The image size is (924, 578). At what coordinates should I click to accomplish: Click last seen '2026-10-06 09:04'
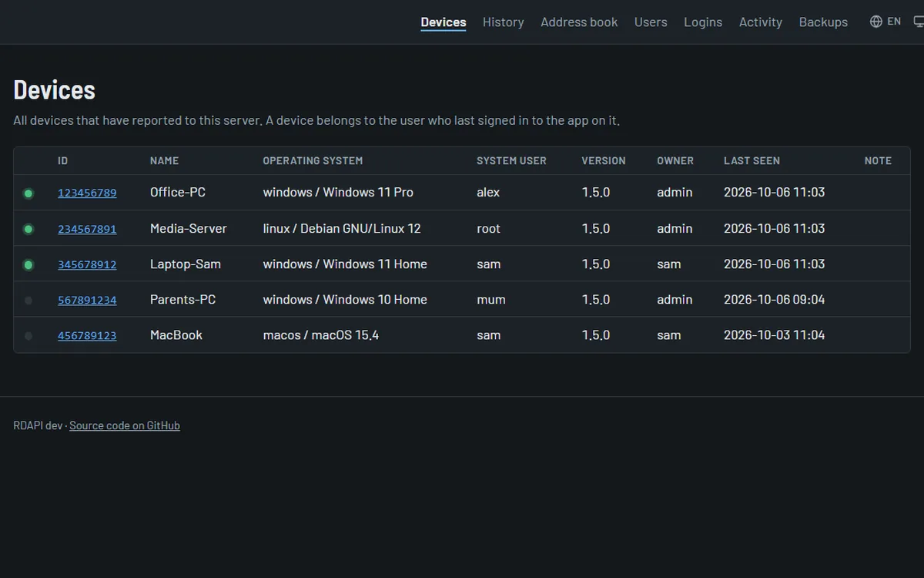tap(774, 299)
